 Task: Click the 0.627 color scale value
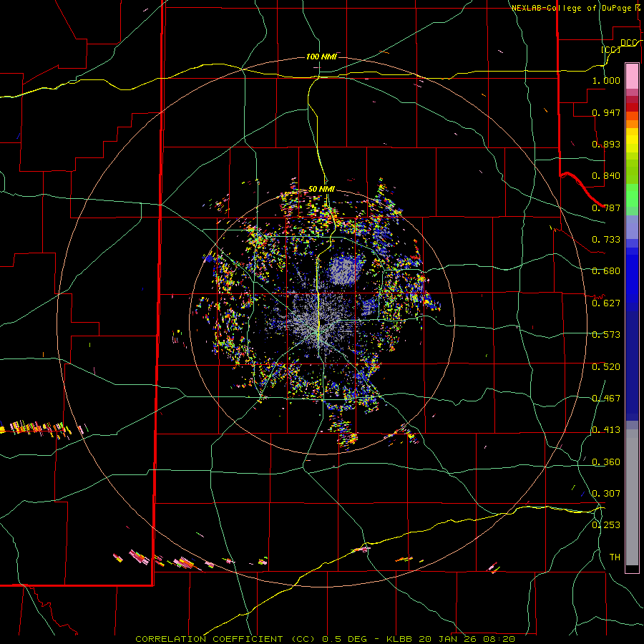click(x=606, y=303)
